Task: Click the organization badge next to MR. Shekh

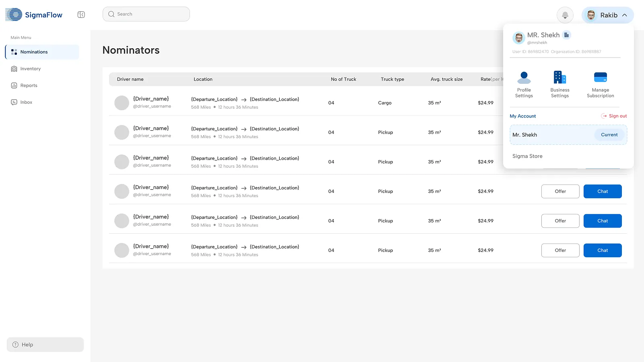Action: click(567, 35)
